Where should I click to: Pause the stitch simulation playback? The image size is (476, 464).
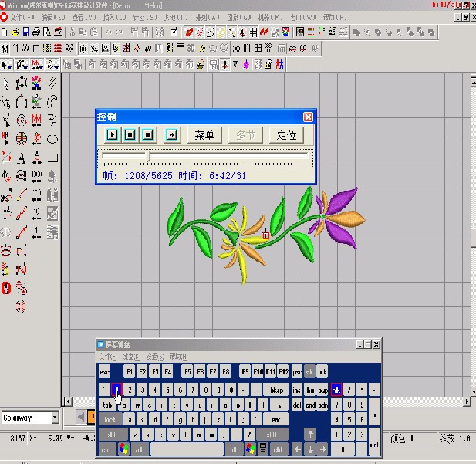point(130,134)
